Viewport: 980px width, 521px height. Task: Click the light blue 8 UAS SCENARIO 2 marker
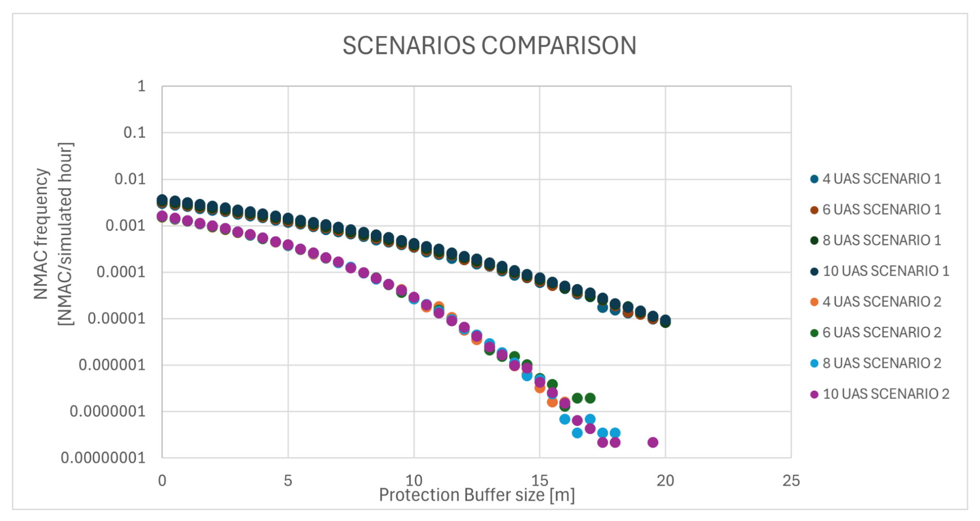click(814, 364)
